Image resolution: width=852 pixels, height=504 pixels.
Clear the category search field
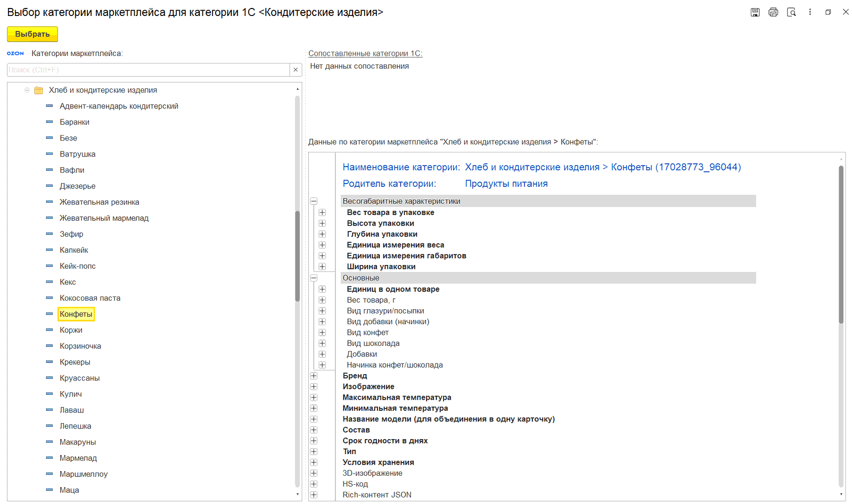click(296, 70)
